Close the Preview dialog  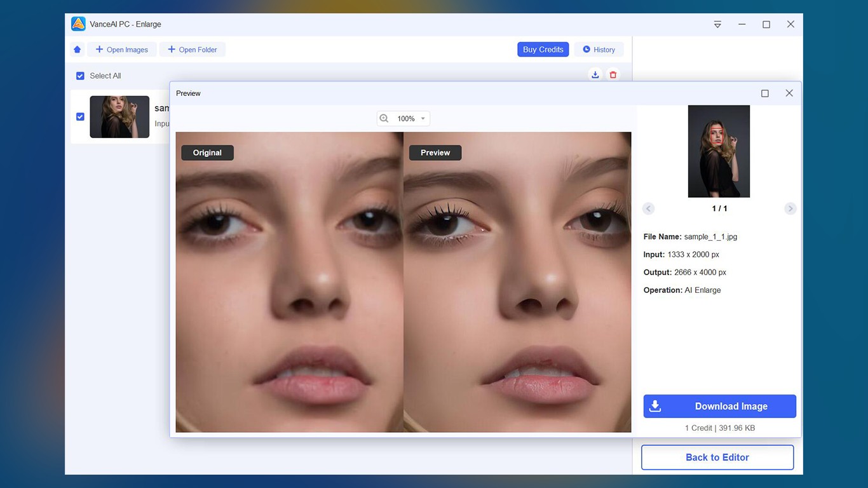789,93
